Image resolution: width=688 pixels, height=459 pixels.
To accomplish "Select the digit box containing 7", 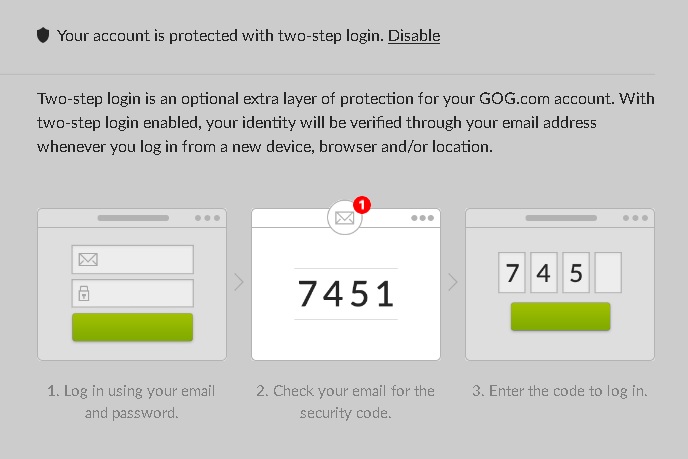I will coord(512,272).
